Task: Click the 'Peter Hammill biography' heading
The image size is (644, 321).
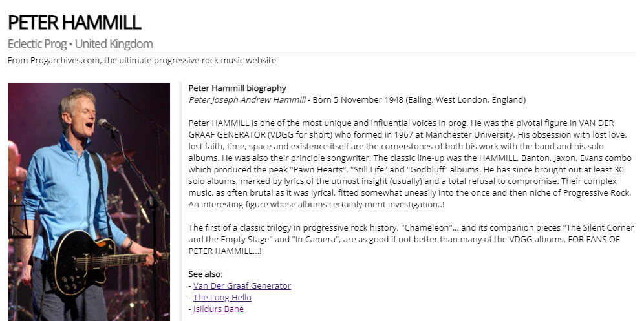Action: 237,88
